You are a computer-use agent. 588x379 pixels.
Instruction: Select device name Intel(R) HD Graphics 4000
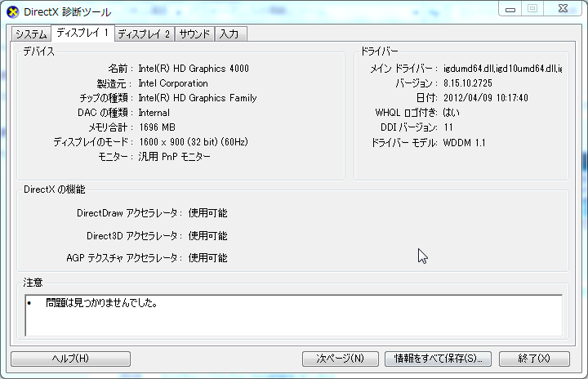pos(194,69)
